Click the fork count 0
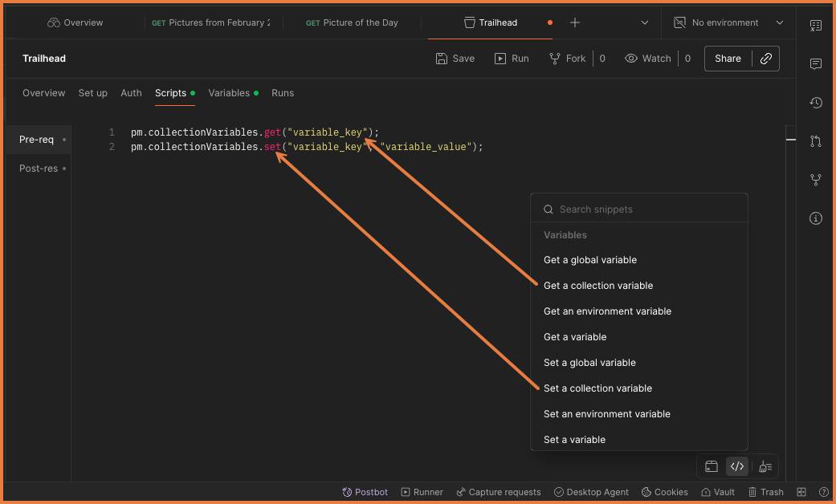Screen dimensions: 836x504 coord(602,59)
